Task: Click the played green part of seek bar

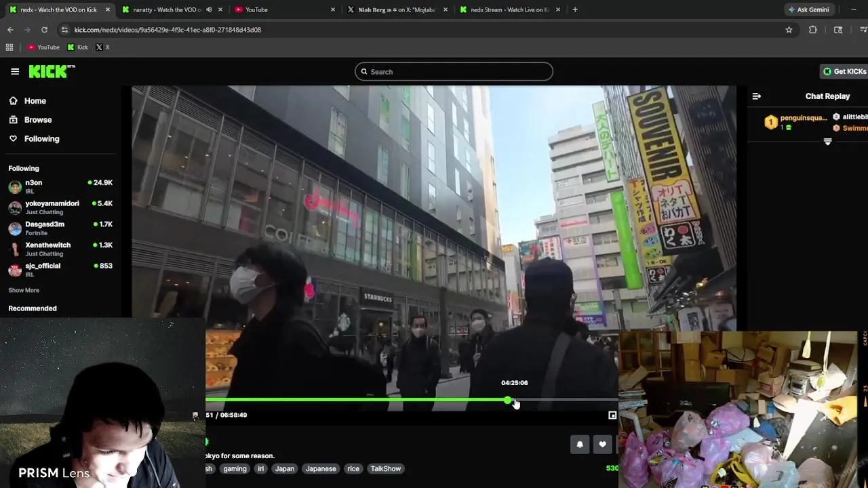Action: [x=357, y=401]
